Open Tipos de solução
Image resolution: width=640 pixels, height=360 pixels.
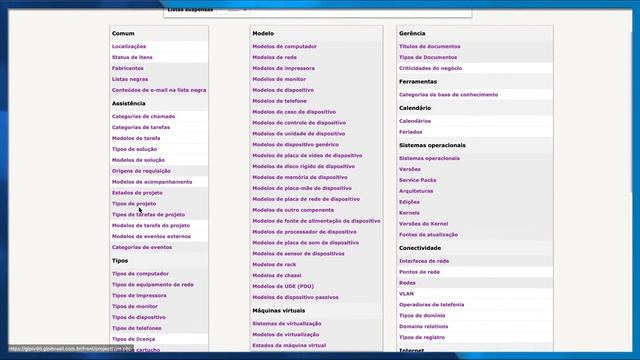[x=134, y=149]
